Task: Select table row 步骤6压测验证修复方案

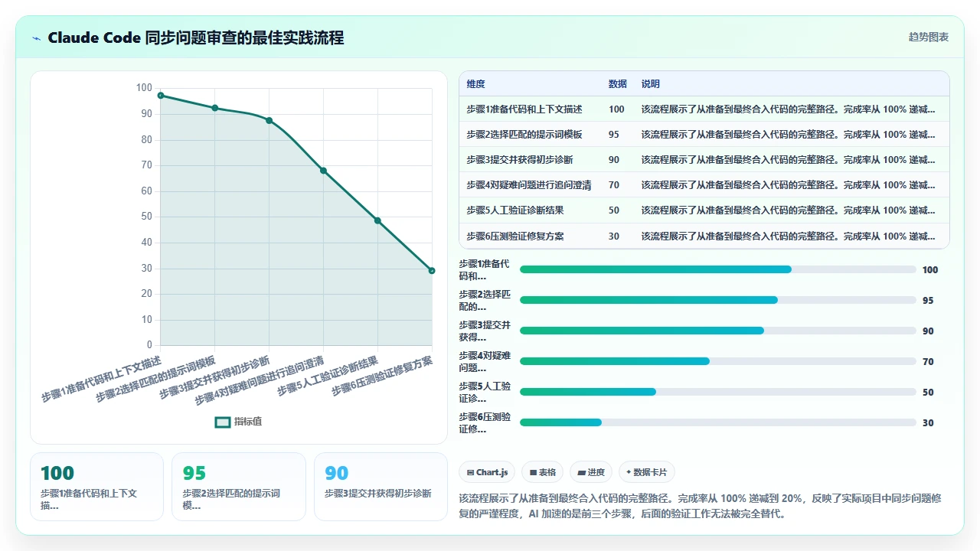Action: click(704, 236)
